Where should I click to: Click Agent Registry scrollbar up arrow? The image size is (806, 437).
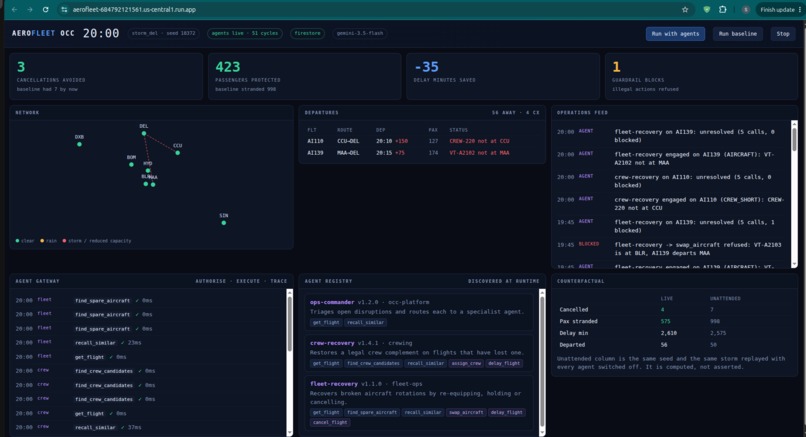click(x=542, y=293)
